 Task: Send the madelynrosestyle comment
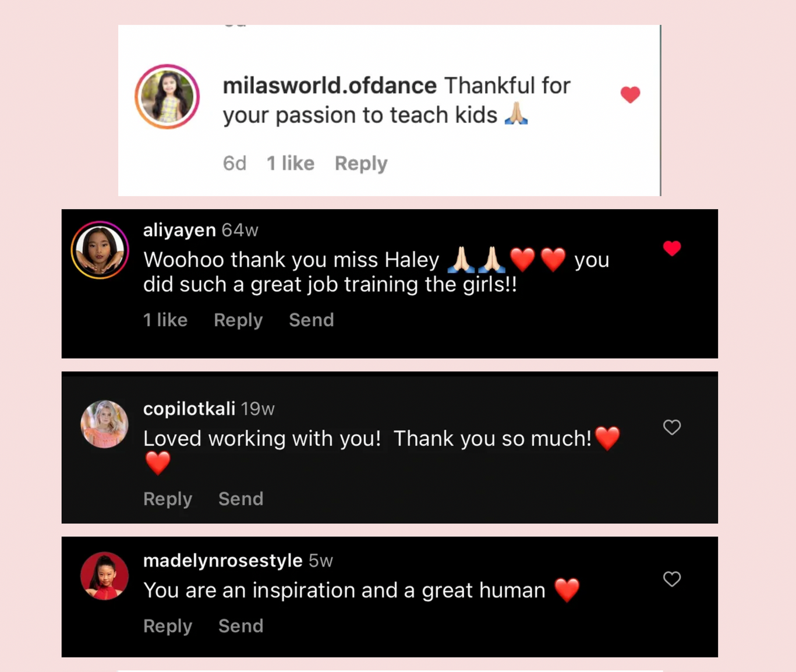pos(241,625)
